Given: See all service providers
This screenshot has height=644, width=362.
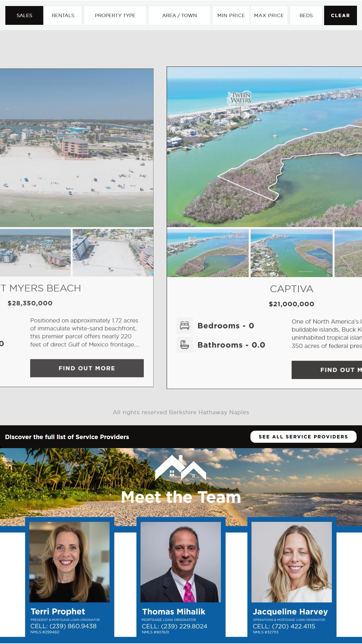Looking at the screenshot, I should point(303,437).
